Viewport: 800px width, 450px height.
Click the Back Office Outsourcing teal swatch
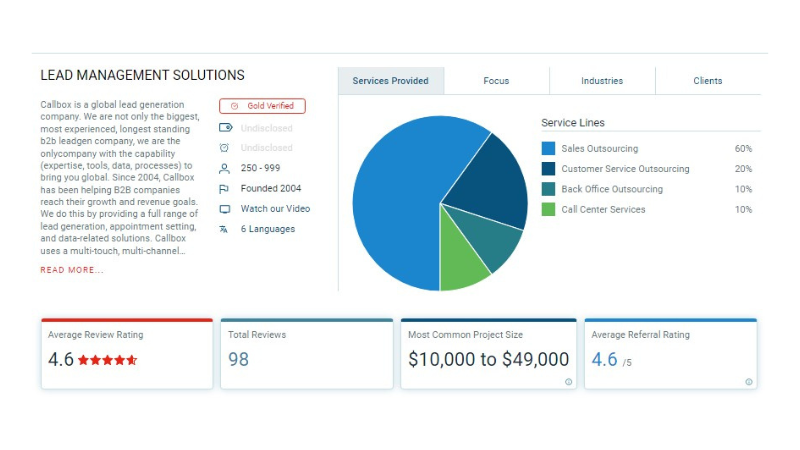pyautogui.click(x=548, y=189)
